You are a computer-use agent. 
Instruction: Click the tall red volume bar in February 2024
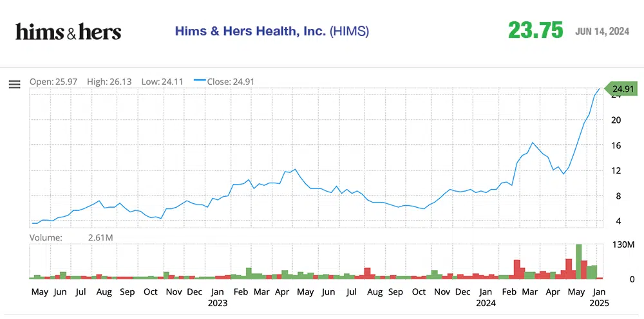point(517,269)
